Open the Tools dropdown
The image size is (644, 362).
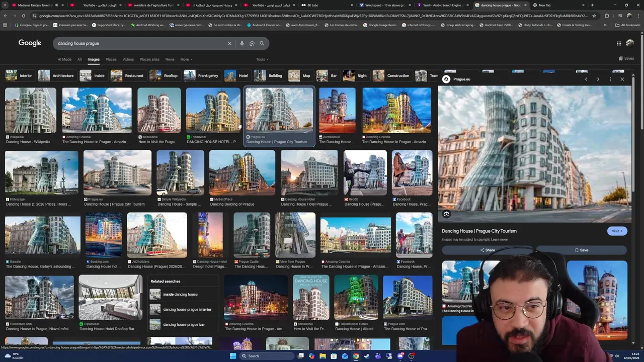[262, 59]
